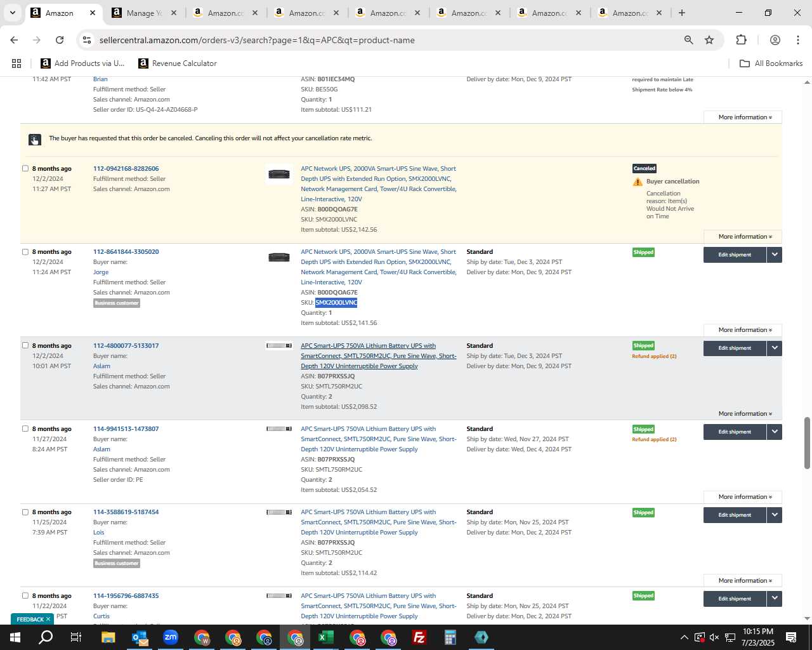
Task: Select checkbox for order 114-9941513-1473807
Action: [25, 428]
